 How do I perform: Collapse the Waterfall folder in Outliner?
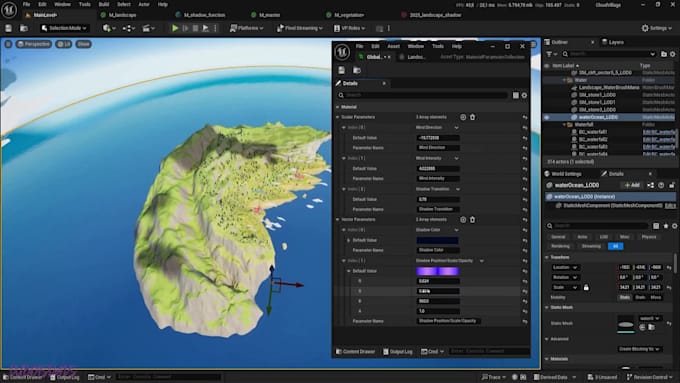coord(564,124)
